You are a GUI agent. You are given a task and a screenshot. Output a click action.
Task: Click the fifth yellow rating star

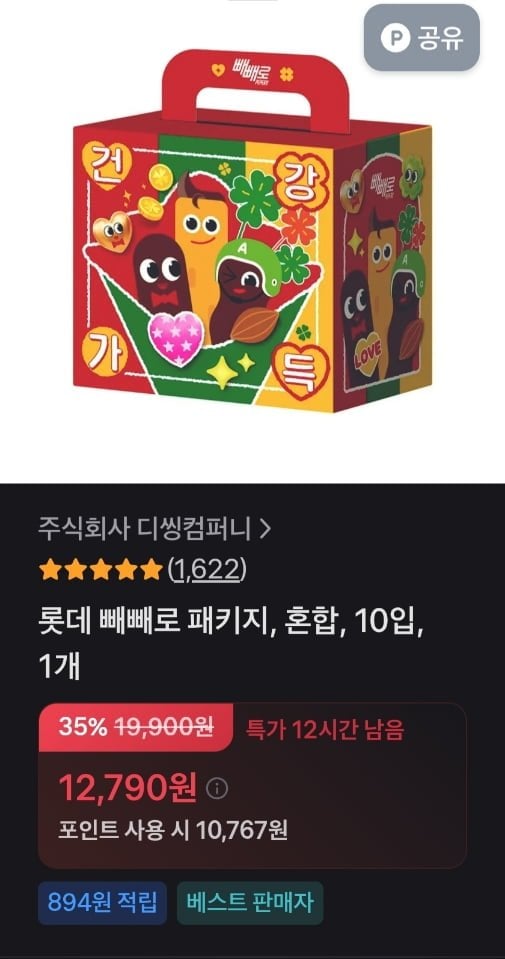coord(151,571)
